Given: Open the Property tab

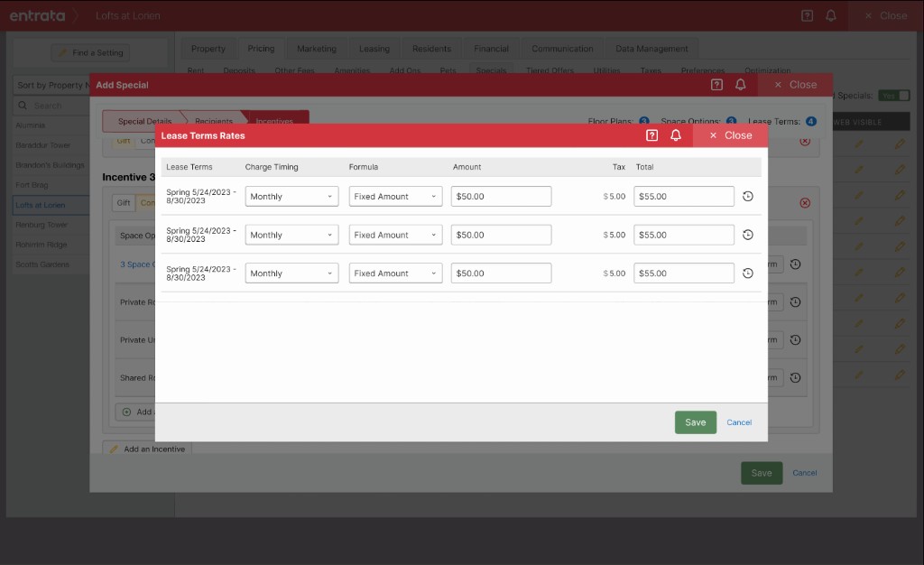Looking at the screenshot, I should 208,49.
